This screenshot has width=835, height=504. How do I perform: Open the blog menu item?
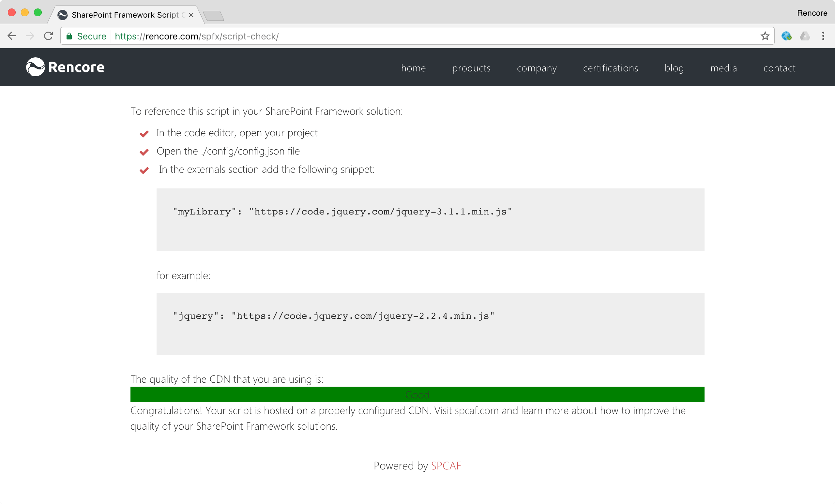point(674,68)
